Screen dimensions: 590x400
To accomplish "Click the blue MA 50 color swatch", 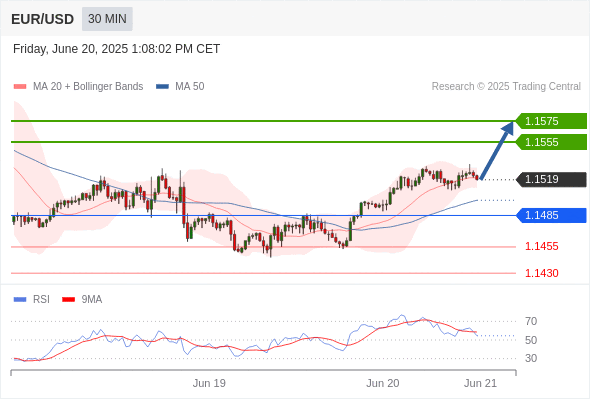I will click(x=163, y=87).
